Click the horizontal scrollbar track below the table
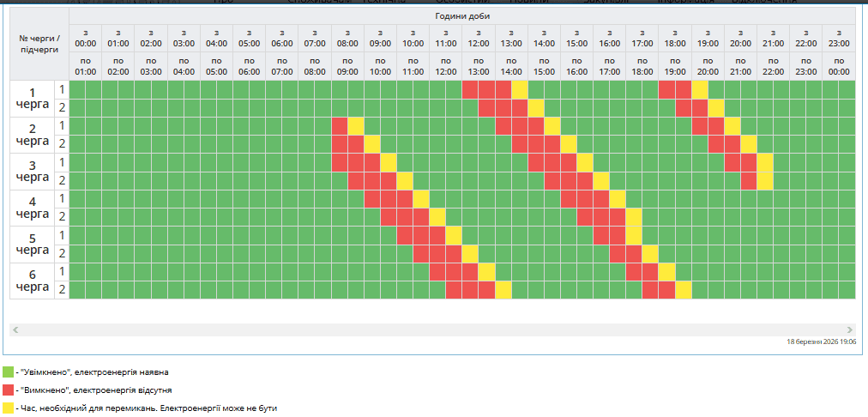Image resolution: width=868 pixels, height=417 pixels. pos(429,329)
